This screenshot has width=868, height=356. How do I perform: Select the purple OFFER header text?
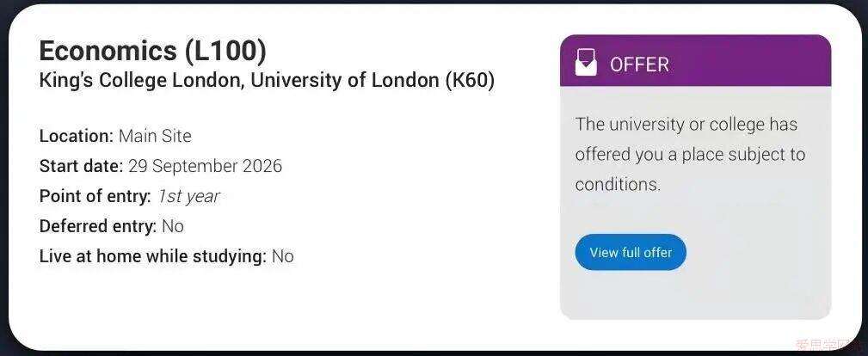pyautogui.click(x=639, y=64)
